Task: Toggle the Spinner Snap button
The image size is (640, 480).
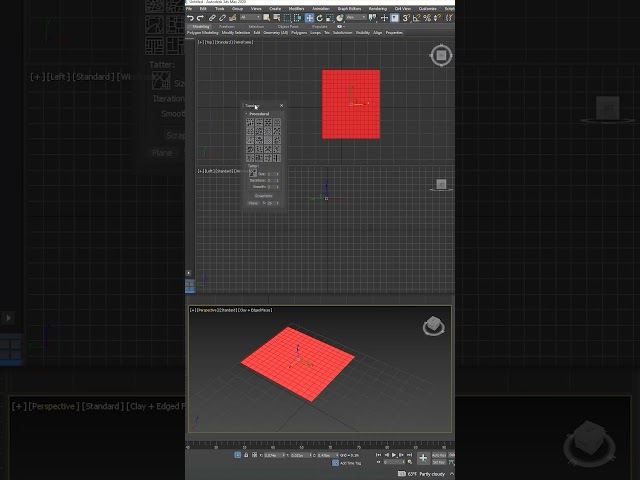Action: coord(437,18)
